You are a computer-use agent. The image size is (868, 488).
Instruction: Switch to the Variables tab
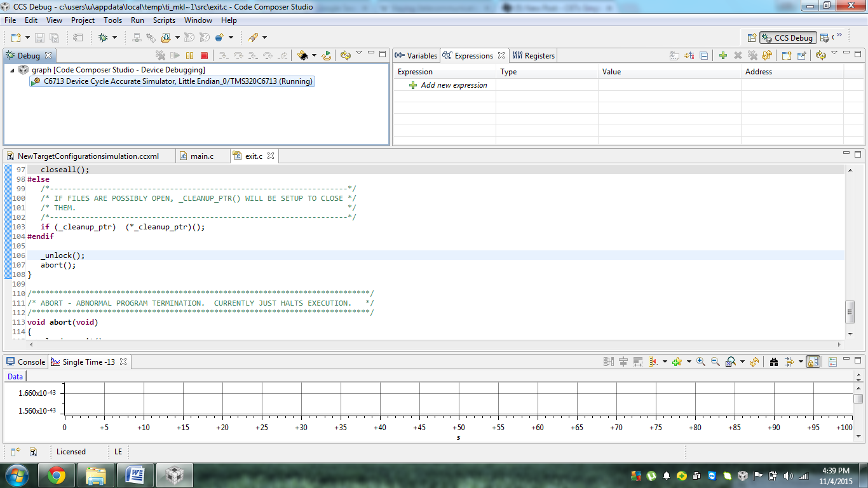(x=416, y=56)
